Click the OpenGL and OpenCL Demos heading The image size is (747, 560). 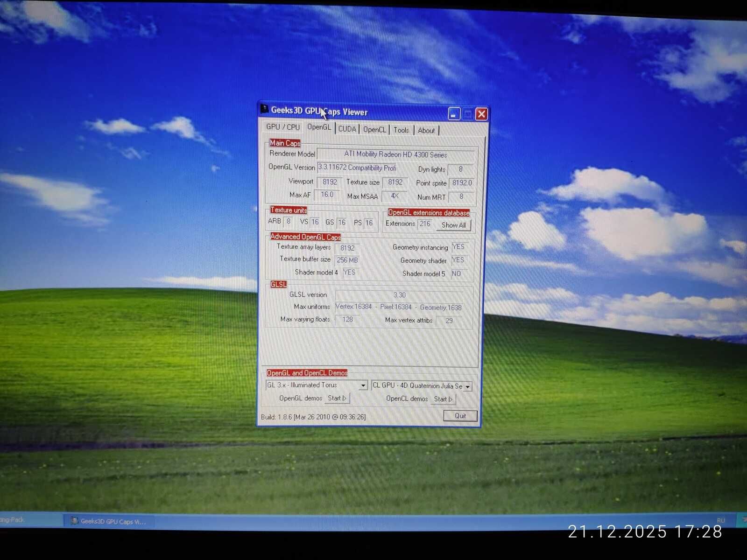307,373
